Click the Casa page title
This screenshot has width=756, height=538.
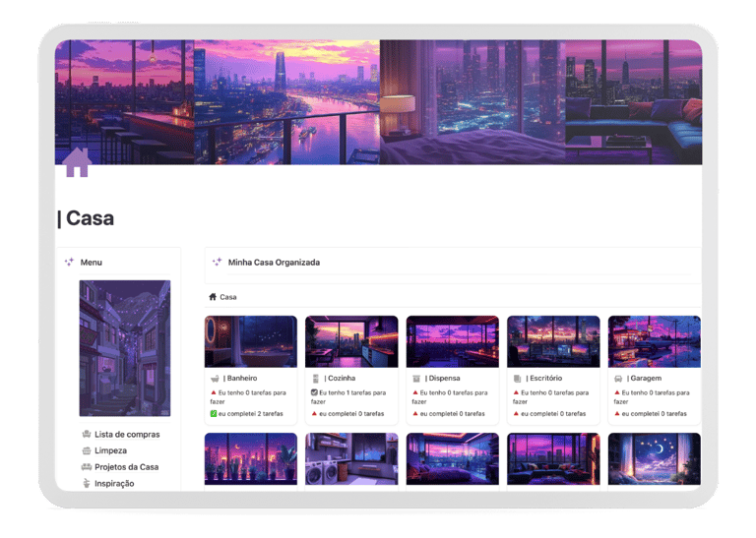[x=86, y=218]
